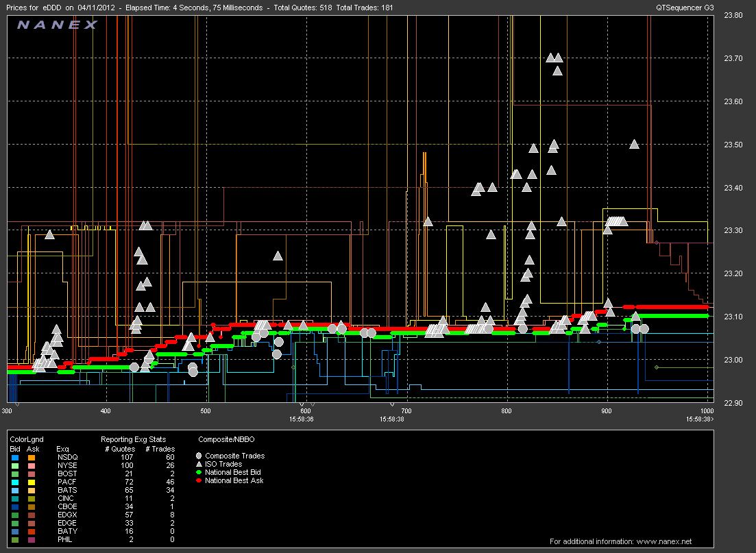The image size is (756, 553).
Task: Click the "# Quotes" column header
Action: click(120, 449)
